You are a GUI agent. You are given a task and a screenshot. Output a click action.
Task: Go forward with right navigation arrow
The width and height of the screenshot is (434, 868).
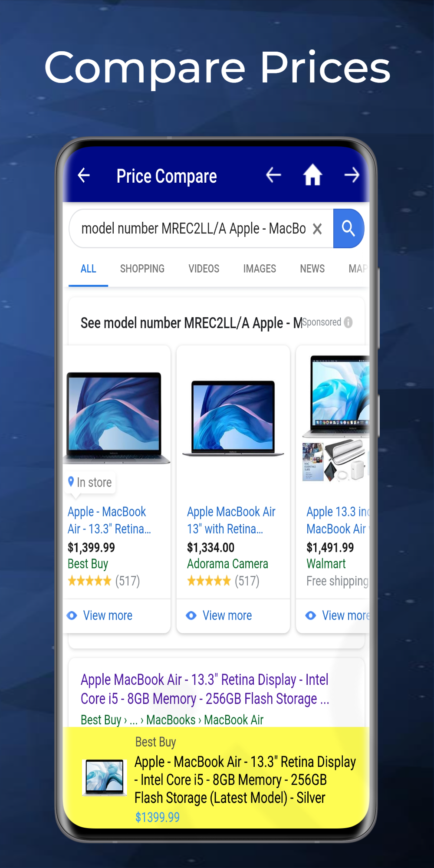tap(352, 175)
